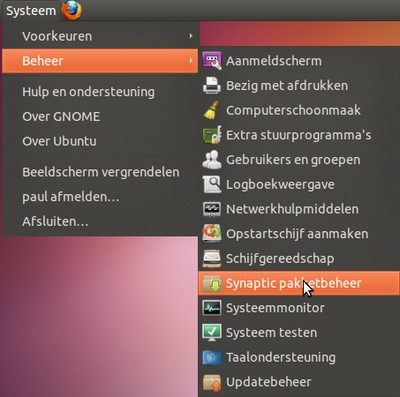This screenshot has height=397, width=400.
Task: Click paul afmelden…
Action: (100, 197)
